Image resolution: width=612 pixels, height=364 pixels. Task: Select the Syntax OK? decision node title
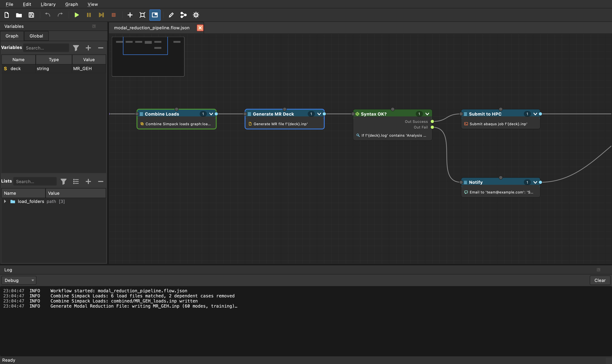tap(374, 114)
